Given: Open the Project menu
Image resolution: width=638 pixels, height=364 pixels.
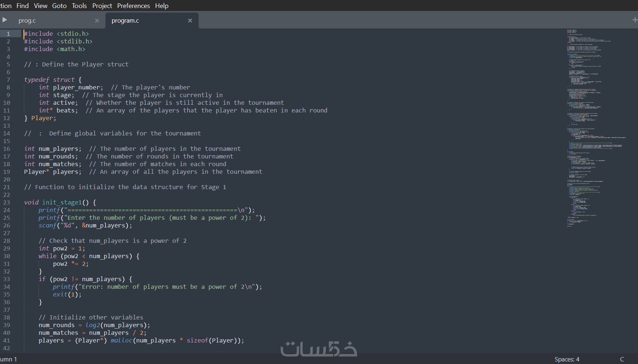Looking at the screenshot, I should click(102, 6).
